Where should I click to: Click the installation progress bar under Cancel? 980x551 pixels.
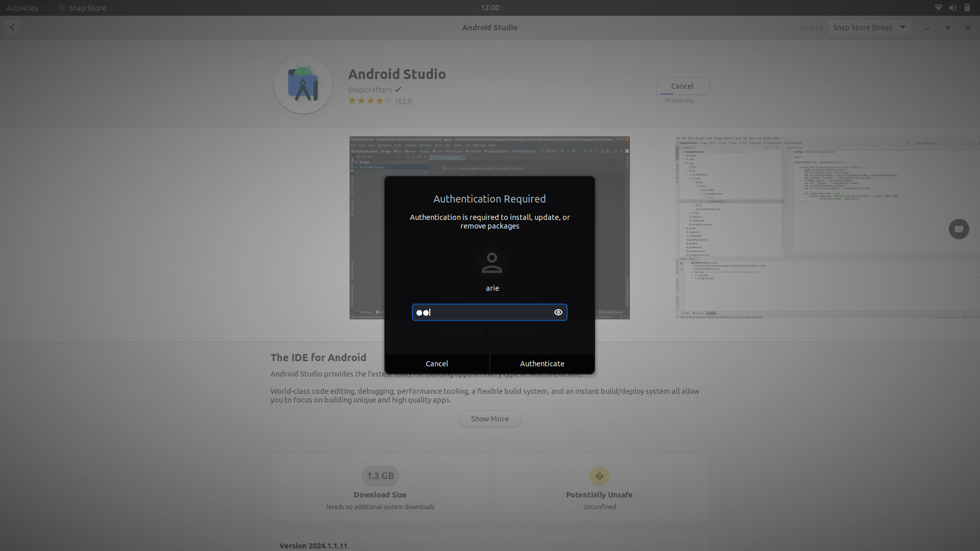tap(682, 94)
